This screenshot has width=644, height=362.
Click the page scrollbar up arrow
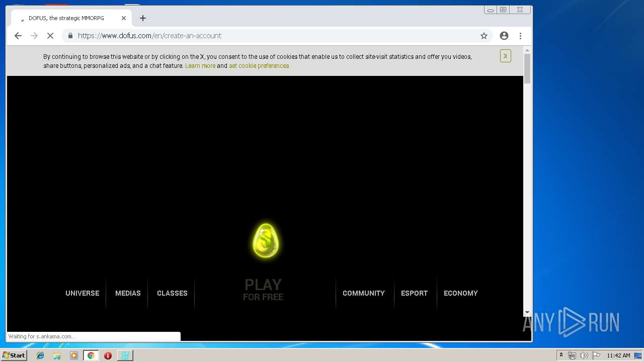point(527,50)
